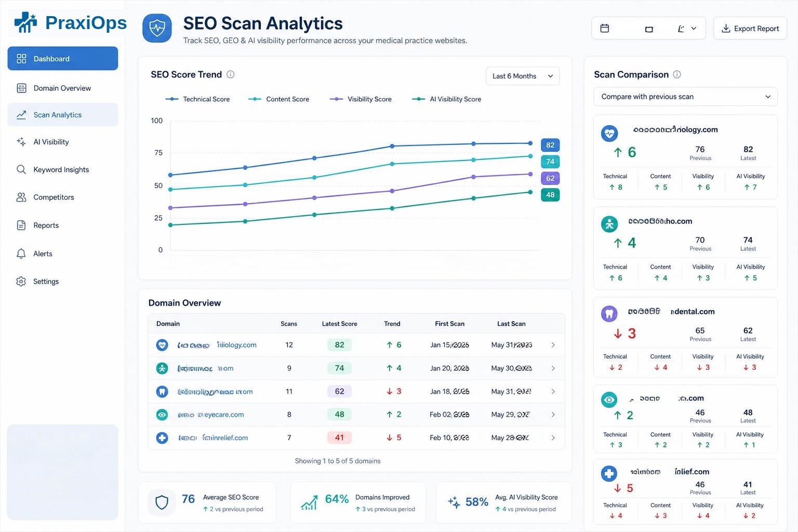The image size is (798, 532).
Task: Click the Latest Score column header
Action: coord(339,324)
